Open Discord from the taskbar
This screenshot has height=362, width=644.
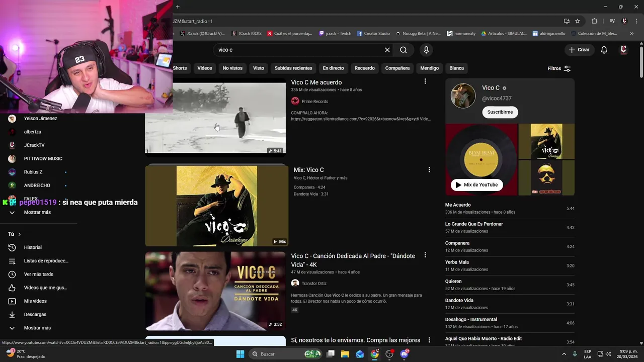click(404, 354)
